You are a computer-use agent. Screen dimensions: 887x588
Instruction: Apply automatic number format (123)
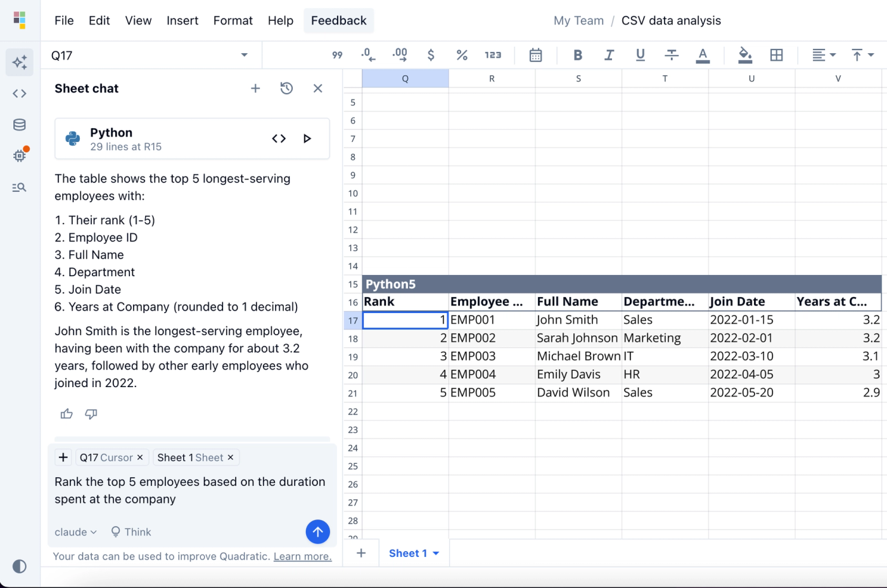point(493,55)
